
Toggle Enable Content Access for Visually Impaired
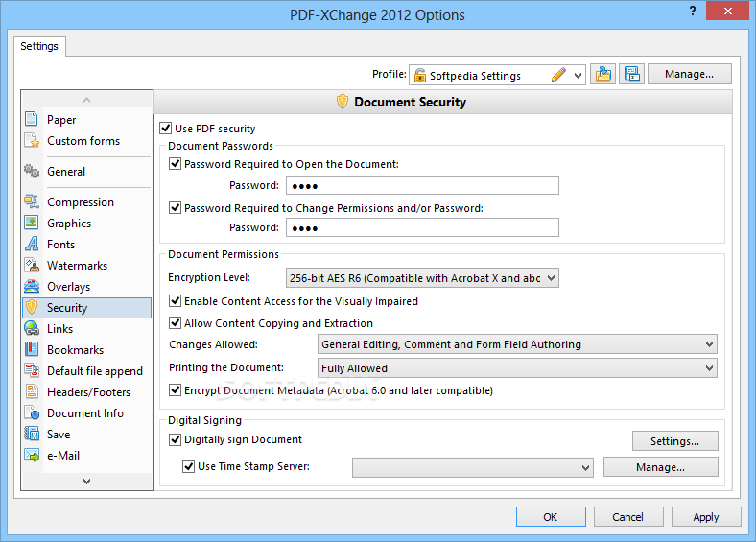click(x=175, y=301)
